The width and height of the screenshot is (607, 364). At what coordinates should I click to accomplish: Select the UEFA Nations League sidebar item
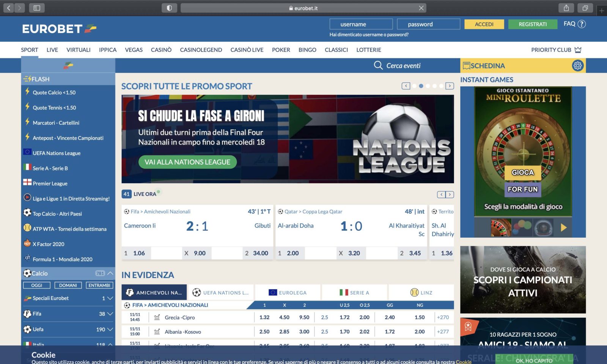(x=56, y=153)
